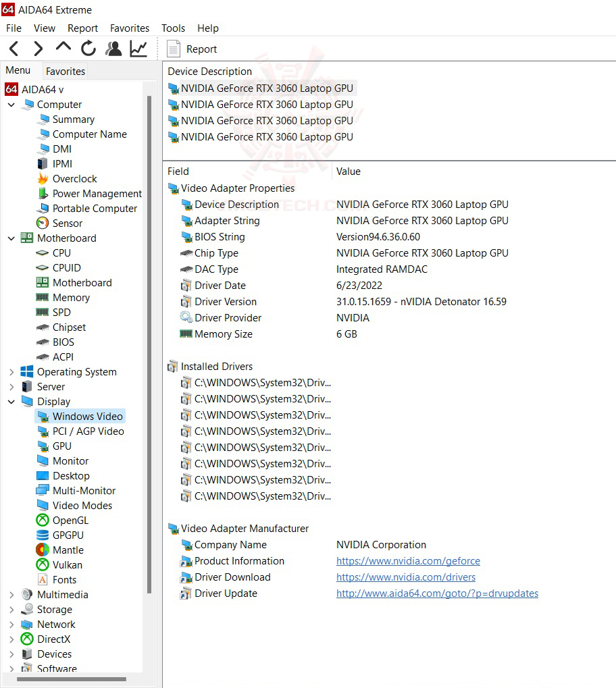Open the user manage icon in toolbar
This screenshot has height=688, width=616.
click(x=113, y=48)
